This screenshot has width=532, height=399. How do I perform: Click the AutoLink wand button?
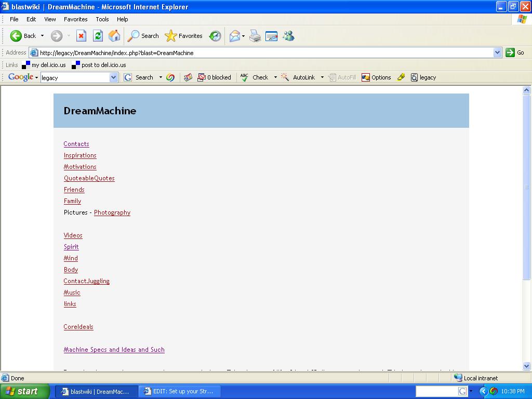pyautogui.click(x=298, y=77)
